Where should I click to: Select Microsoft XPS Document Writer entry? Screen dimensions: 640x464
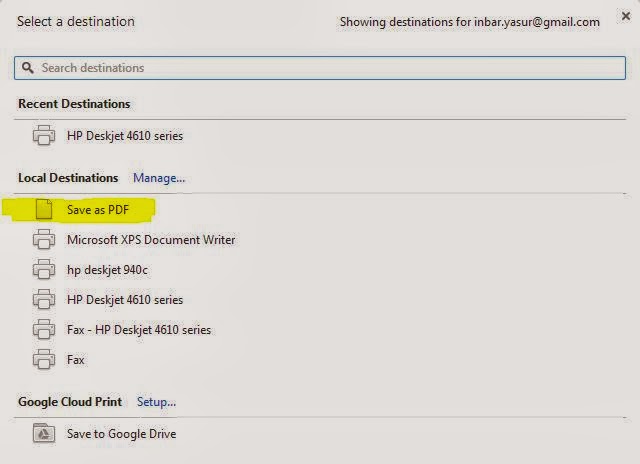coord(151,240)
